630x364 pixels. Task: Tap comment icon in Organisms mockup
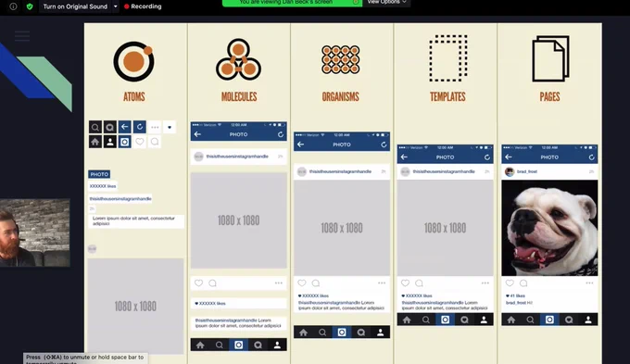click(316, 283)
